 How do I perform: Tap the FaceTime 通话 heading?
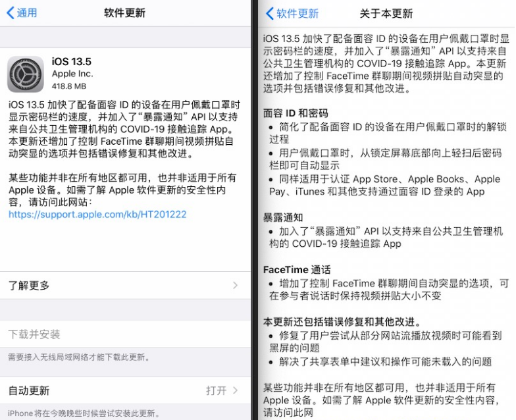click(x=297, y=270)
